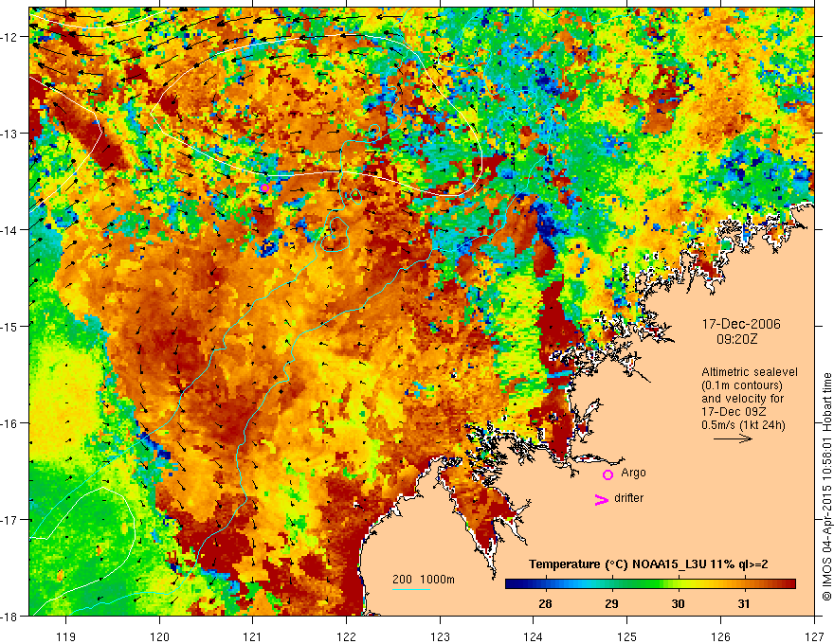The image size is (834, 644).
Task: Click the 'drifter' legend label
Action: pyautogui.click(x=628, y=498)
